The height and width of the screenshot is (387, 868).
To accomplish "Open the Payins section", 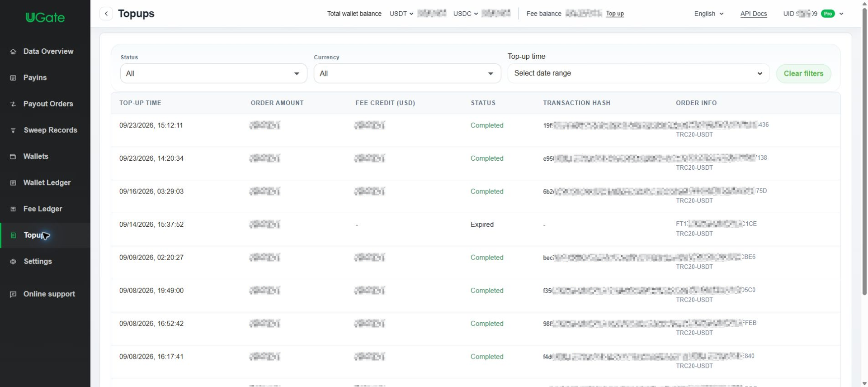I will 35,78.
